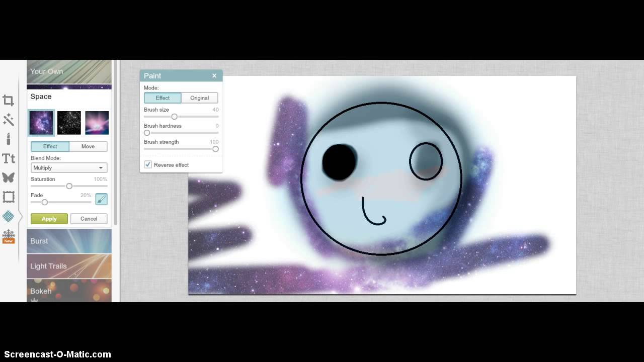
Task: Open the Light Trails texture category
Action: (x=69, y=266)
